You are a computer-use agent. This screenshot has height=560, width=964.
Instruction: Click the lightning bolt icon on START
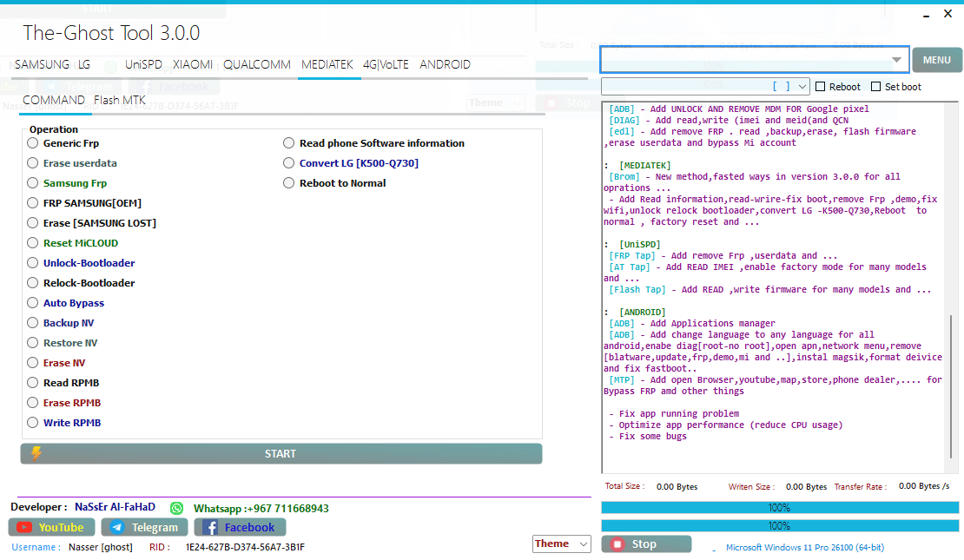point(36,453)
